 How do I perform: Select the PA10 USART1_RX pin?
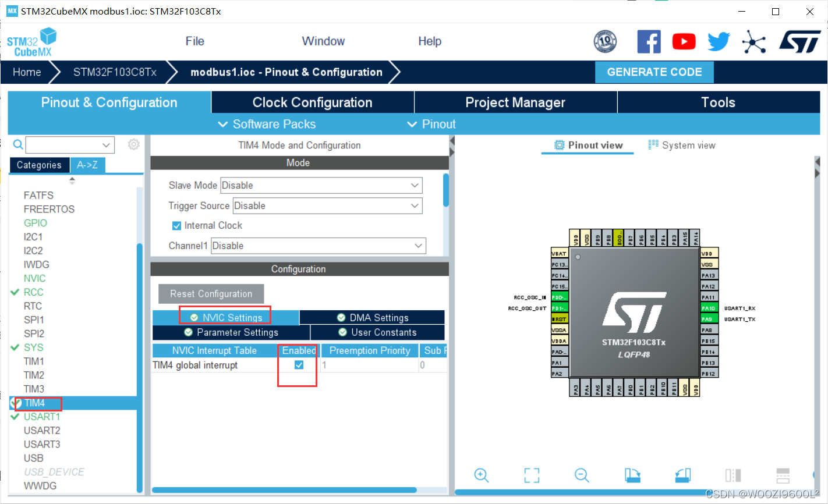point(709,308)
